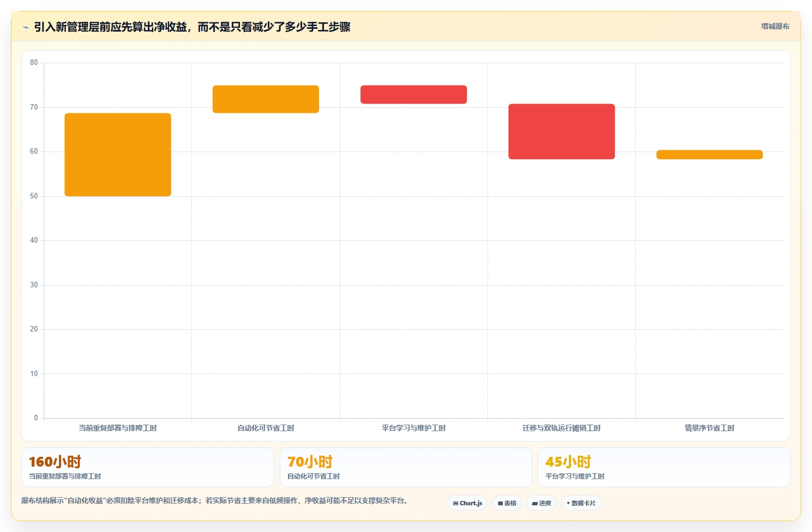Click the 增减瀑布 label in header

[775, 26]
